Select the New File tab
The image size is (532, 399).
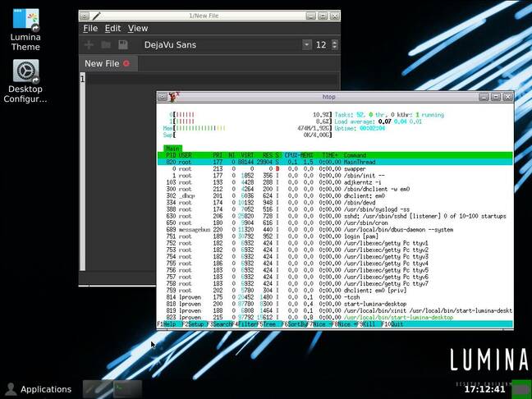[108, 63]
